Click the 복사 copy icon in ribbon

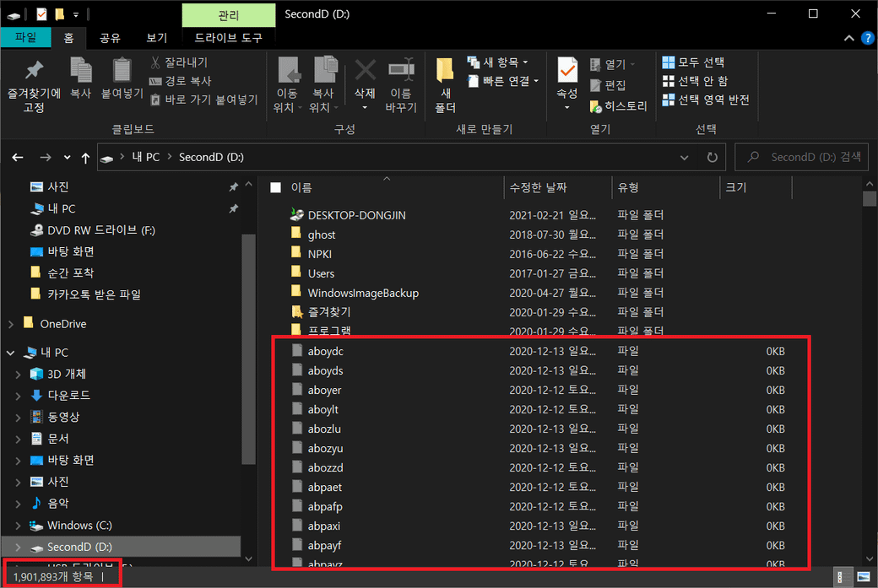click(x=80, y=71)
